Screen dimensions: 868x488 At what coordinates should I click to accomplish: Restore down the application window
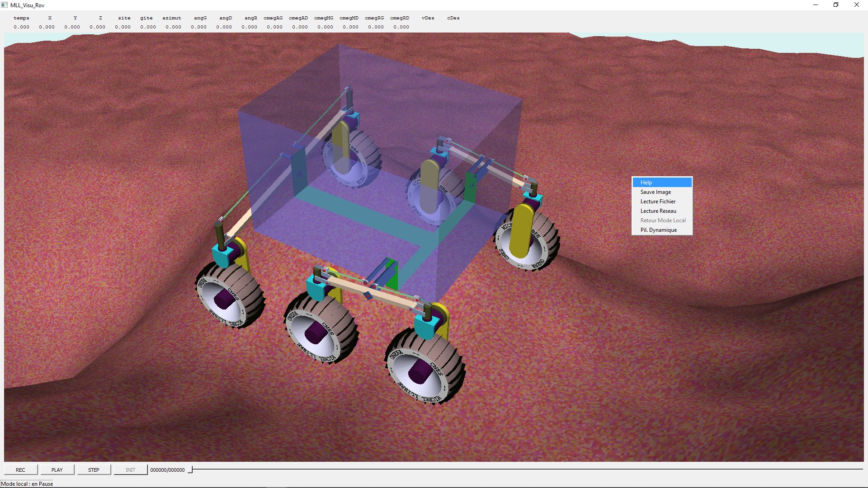(x=836, y=5)
